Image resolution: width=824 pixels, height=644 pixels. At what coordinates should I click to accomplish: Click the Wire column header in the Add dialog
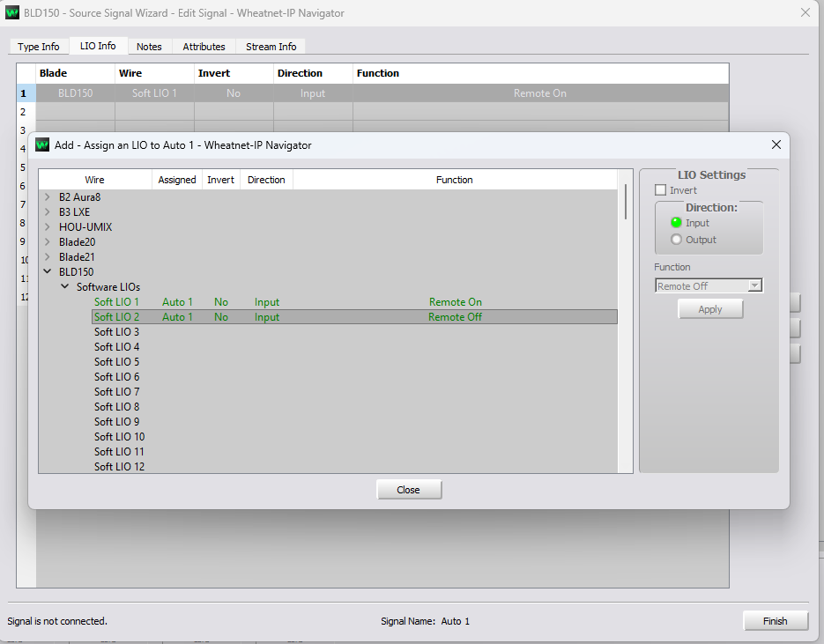pyautogui.click(x=95, y=180)
